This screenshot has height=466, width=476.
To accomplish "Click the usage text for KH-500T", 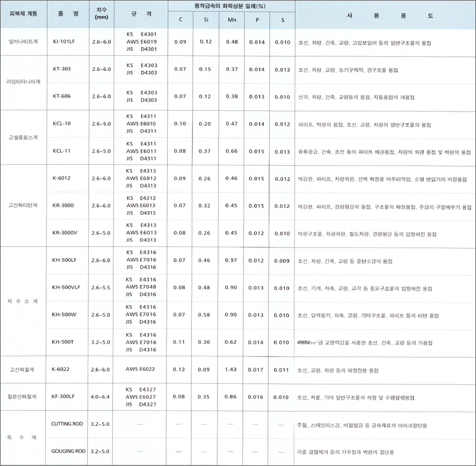I will [365, 343].
